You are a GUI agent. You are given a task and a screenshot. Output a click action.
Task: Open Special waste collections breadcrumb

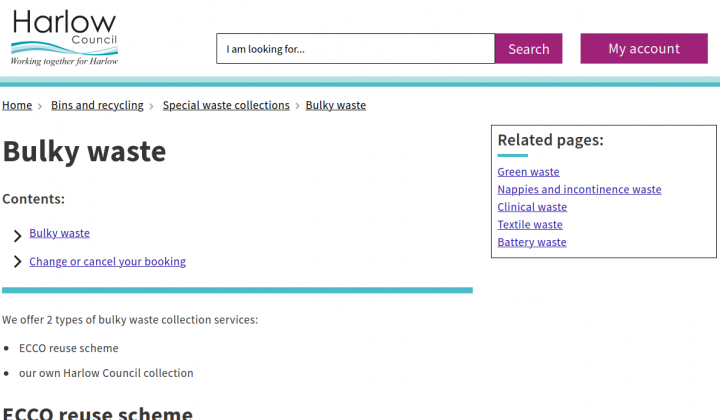[226, 105]
